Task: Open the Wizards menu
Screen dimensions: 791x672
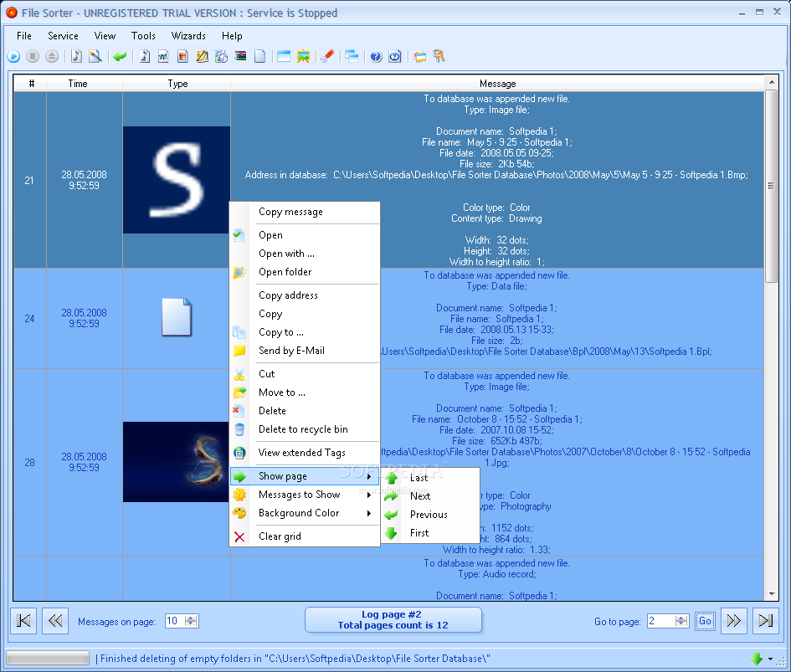Action: point(188,36)
